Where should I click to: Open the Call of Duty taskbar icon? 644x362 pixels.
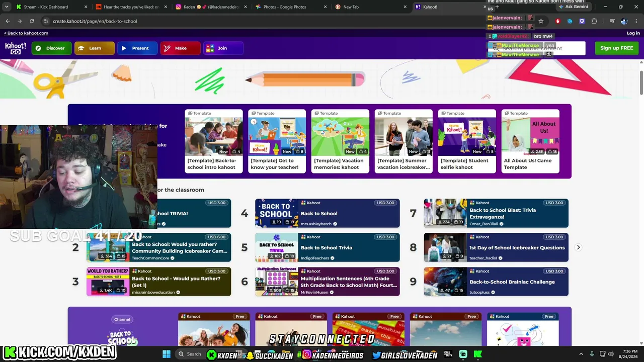(x=448, y=354)
